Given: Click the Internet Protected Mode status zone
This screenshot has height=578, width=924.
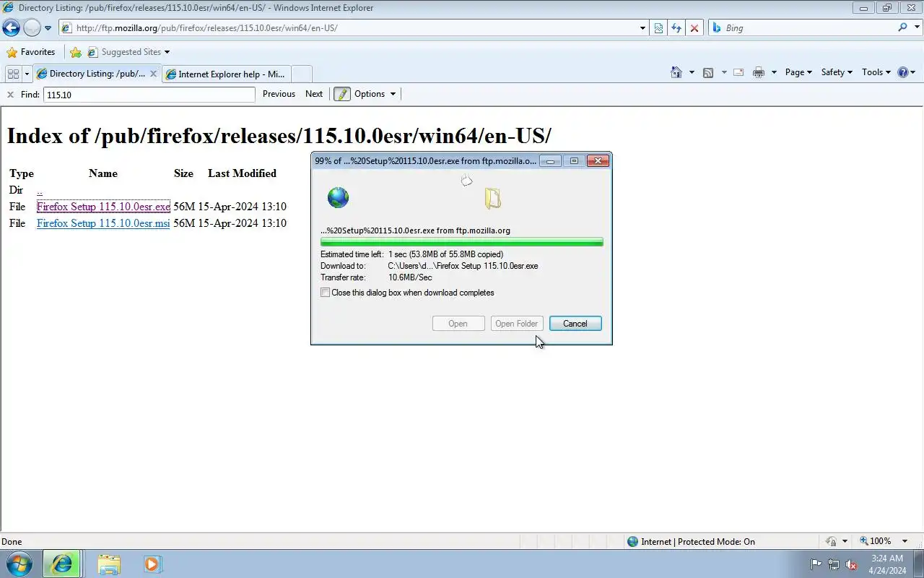Looking at the screenshot, I should 691,541.
